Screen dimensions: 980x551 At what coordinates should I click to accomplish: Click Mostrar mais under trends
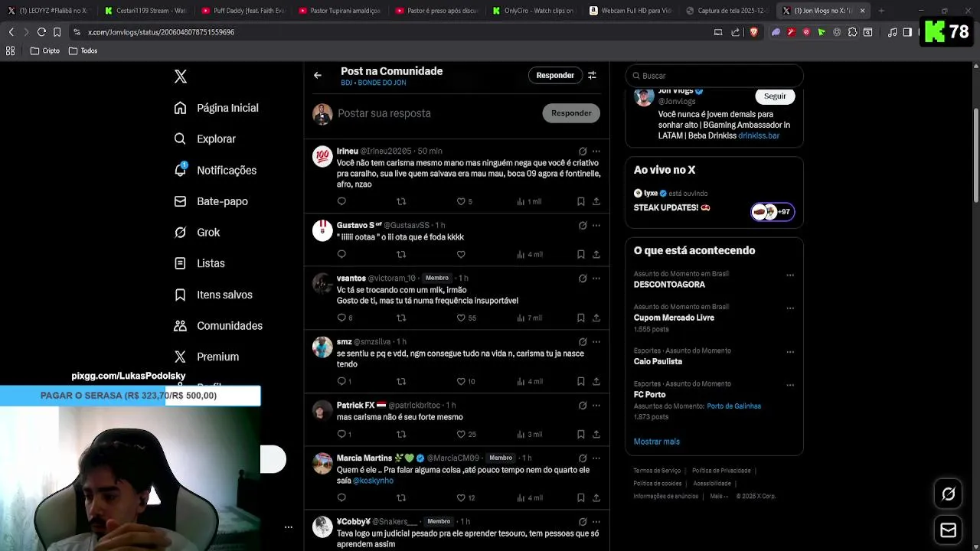656,442
